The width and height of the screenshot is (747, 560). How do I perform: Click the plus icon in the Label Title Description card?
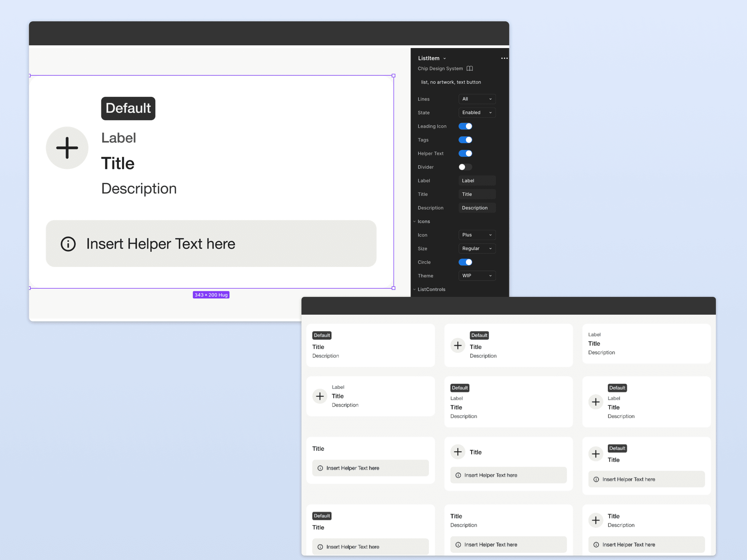320,396
